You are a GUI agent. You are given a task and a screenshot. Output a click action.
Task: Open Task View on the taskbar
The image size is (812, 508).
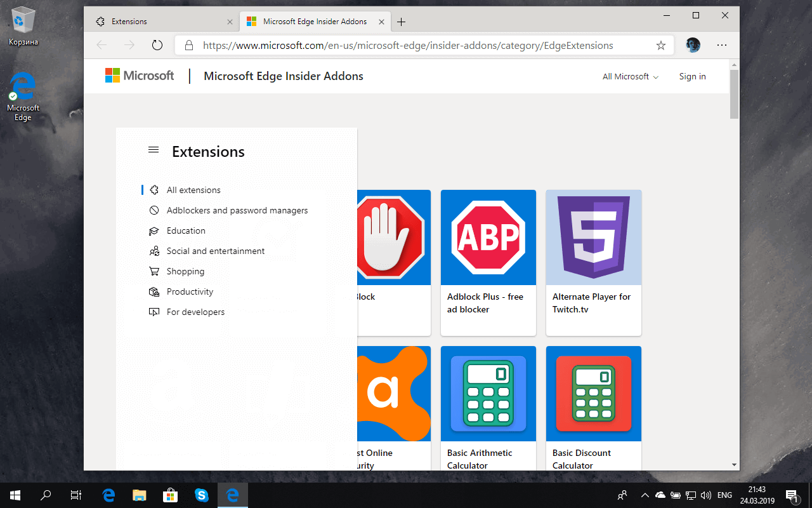click(x=76, y=495)
